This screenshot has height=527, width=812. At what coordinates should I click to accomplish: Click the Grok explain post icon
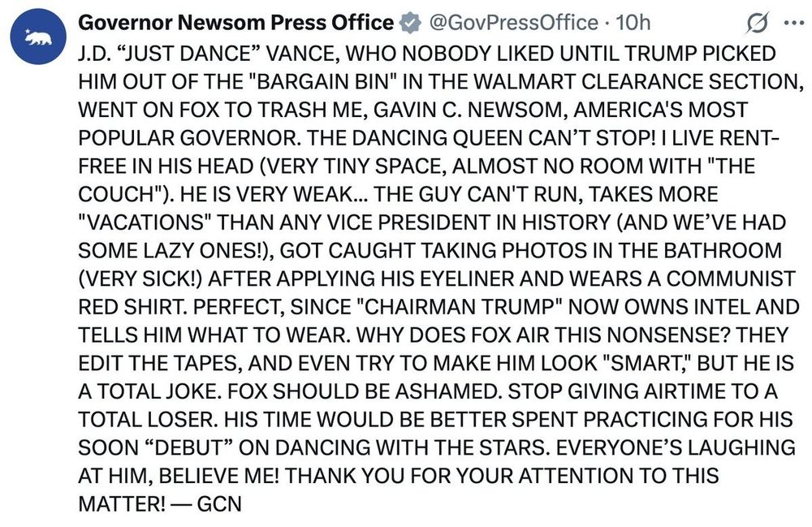click(x=757, y=24)
